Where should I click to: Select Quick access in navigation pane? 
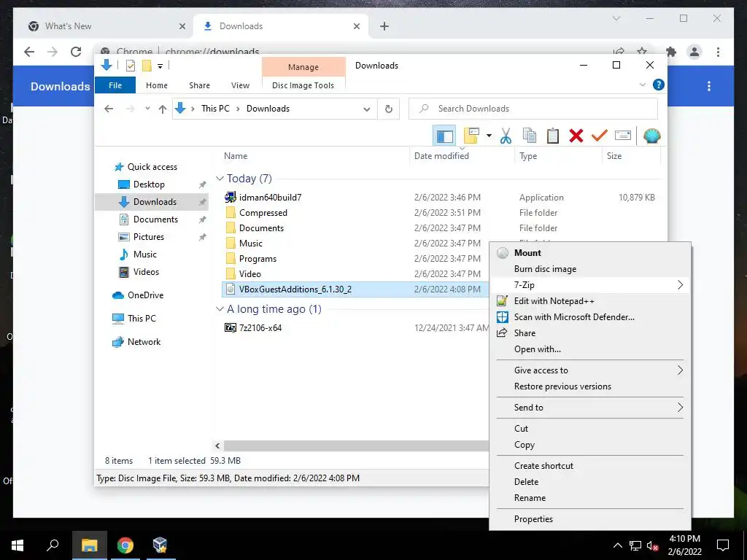(x=152, y=167)
